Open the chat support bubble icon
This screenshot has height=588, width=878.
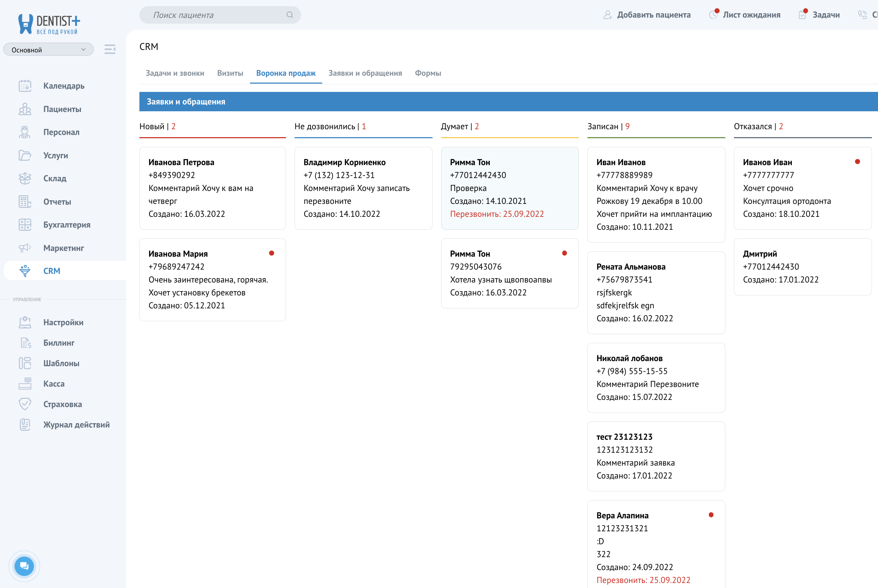pyautogui.click(x=24, y=566)
